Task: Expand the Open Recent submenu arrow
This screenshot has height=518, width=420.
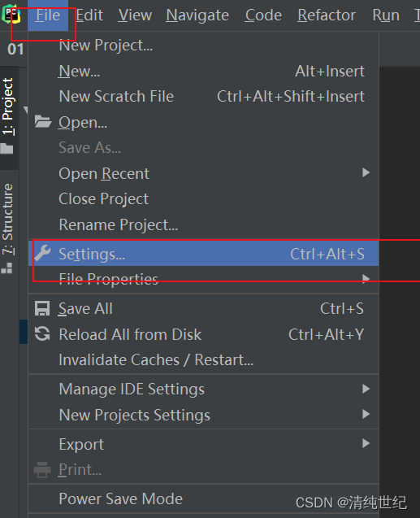Action: click(366, 172)
